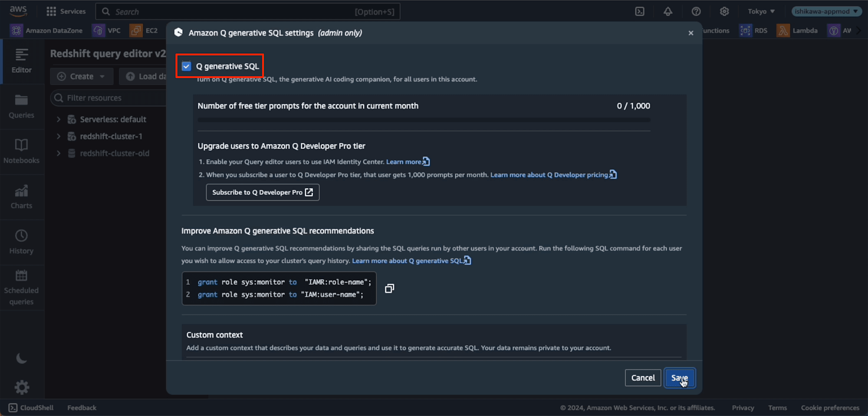Open the VPC service shortcut
Image resolution: width=868 pixels, height=416 pixels.
(x=107, y=30)
